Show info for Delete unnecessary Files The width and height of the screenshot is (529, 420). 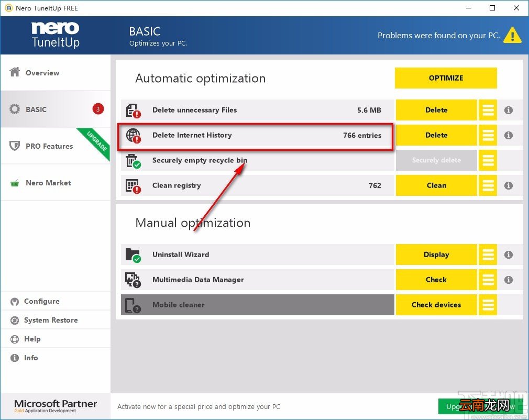509,110
